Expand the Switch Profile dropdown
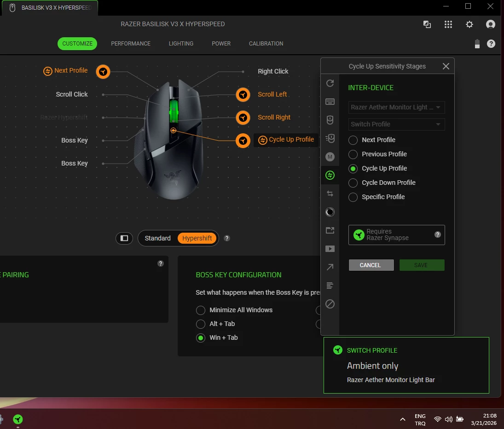504x429 pixels. click(396, 124)
